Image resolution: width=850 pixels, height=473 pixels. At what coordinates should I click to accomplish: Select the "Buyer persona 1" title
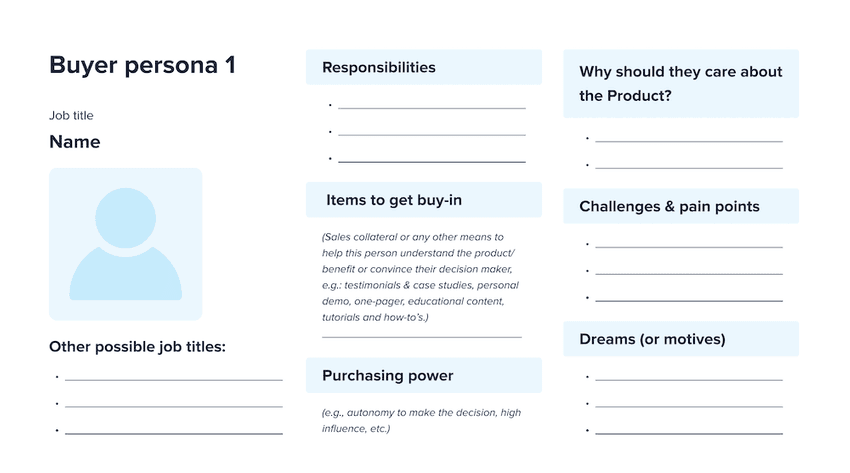click(x=142, y=66)
